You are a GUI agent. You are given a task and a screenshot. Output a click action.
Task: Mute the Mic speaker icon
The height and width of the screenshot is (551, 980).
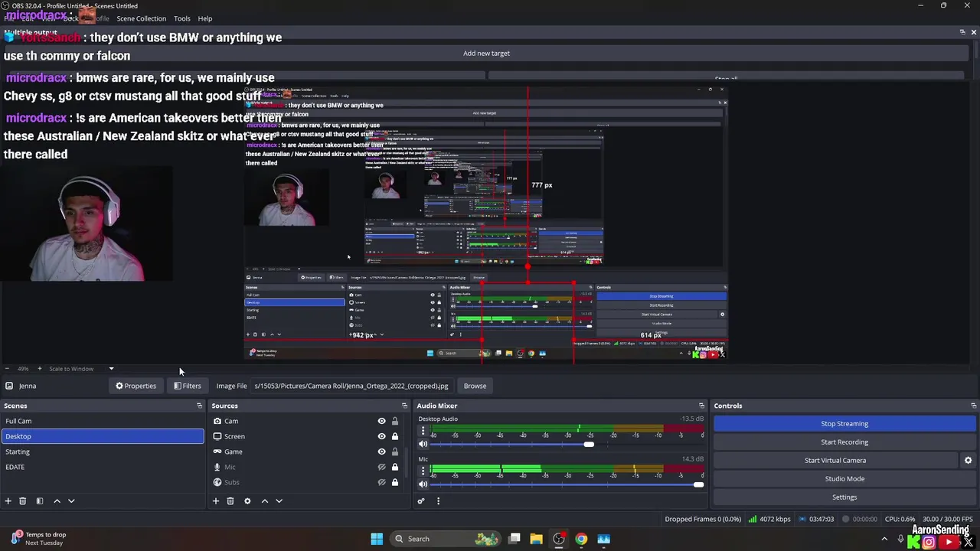click(x=423, y=484)
